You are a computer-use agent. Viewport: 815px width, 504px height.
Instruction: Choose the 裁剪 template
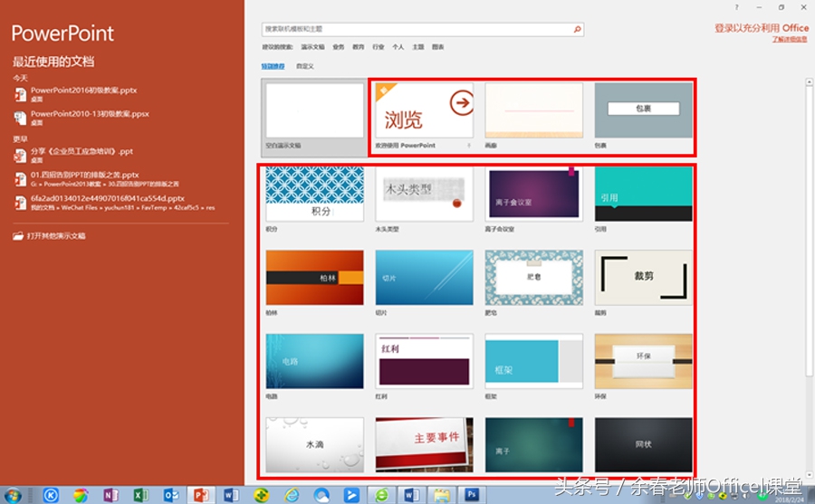[644, 278]
